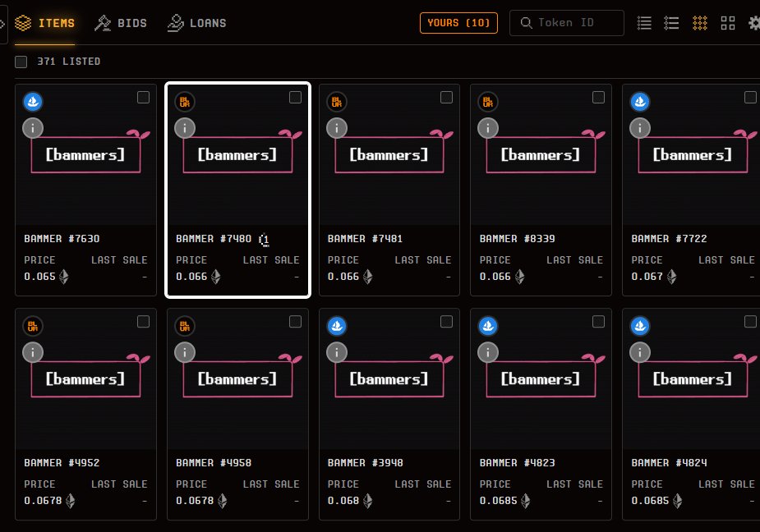Switch to the LOANS tab
This screenshot has width=760, height=532.
click(197, 23)
